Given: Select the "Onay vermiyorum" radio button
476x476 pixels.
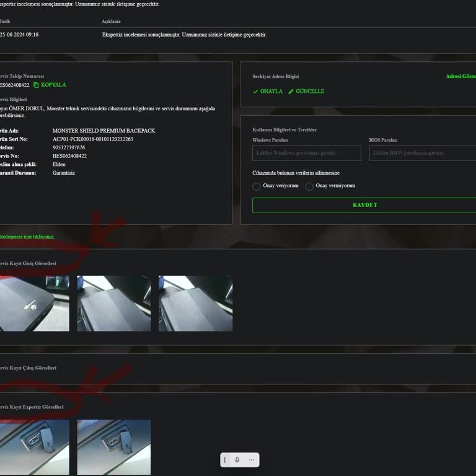Looking at the screenshot, I should point(309,186).
